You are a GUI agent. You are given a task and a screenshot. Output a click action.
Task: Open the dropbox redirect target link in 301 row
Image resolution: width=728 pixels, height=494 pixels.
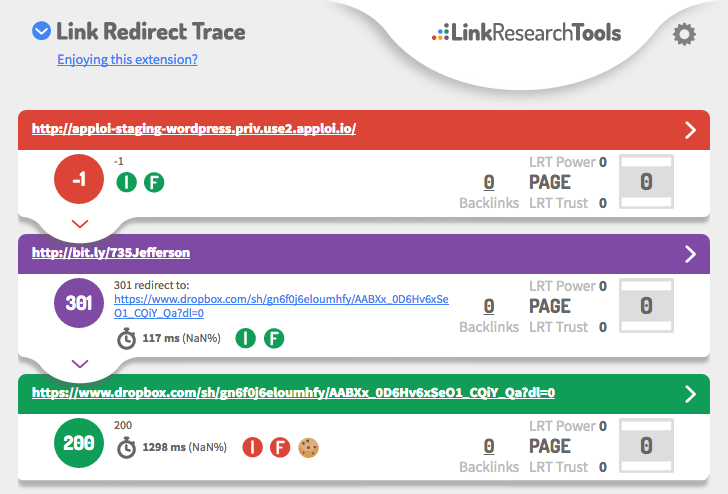point(281,306)
